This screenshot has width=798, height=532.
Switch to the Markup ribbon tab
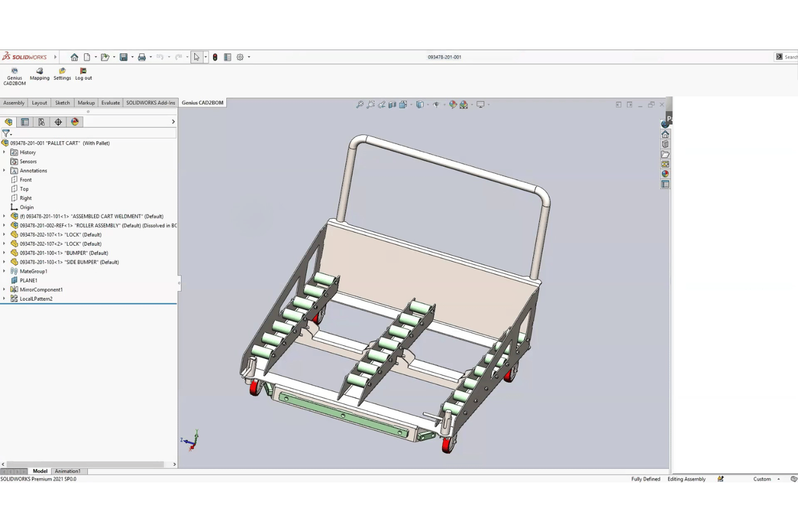click(86, 103)
